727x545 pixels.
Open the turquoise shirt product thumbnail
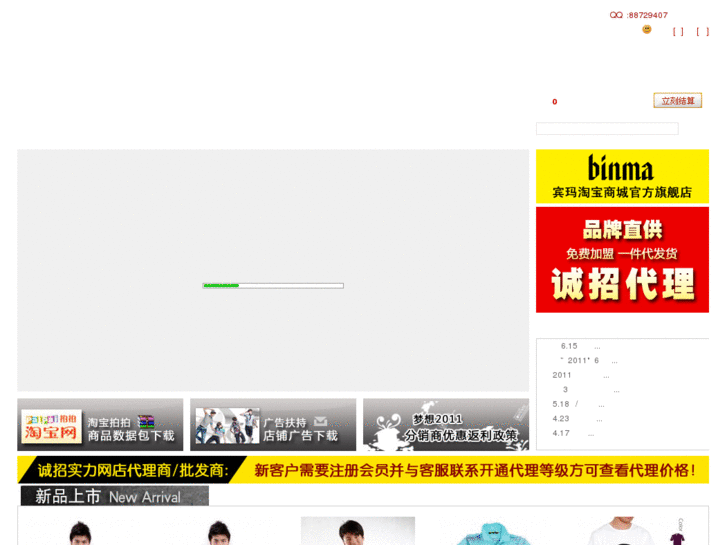(493, 532)
